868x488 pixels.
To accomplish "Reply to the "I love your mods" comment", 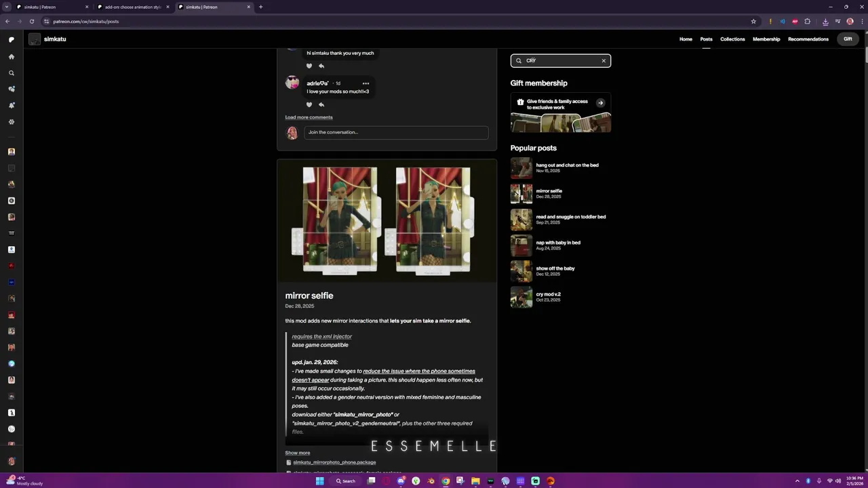I will coord(321,104).
